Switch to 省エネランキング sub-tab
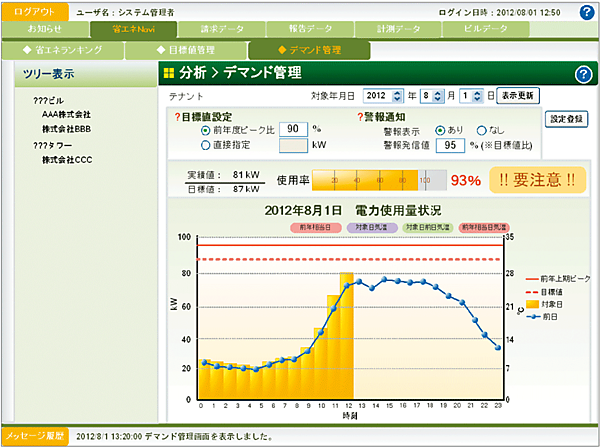600x448 pixels. tap(63, 50)
